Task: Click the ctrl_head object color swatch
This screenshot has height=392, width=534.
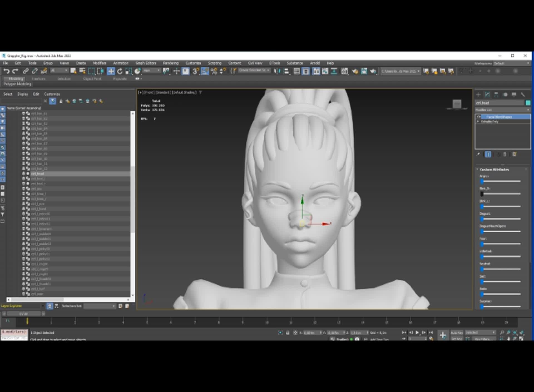Action: [x=528, y=103]
